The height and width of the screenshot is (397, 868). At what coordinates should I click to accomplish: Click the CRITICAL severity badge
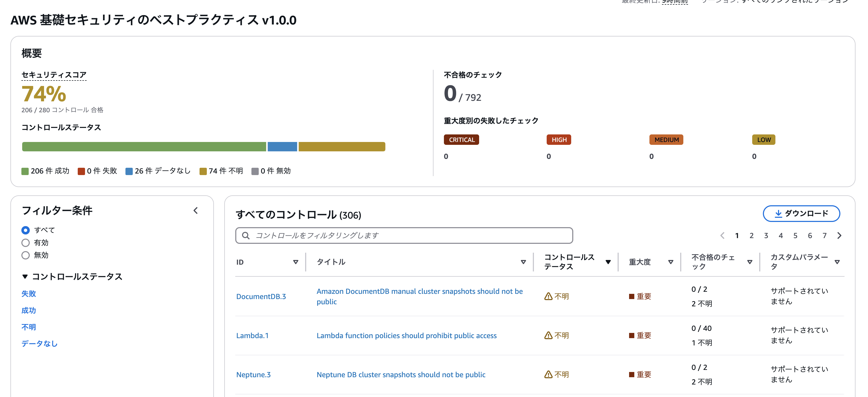click(462, 140)
